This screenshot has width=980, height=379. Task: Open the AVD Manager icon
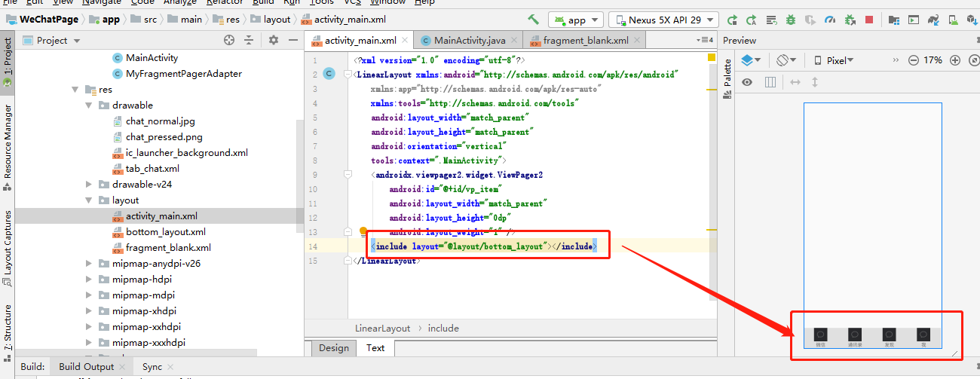point(952,20)
